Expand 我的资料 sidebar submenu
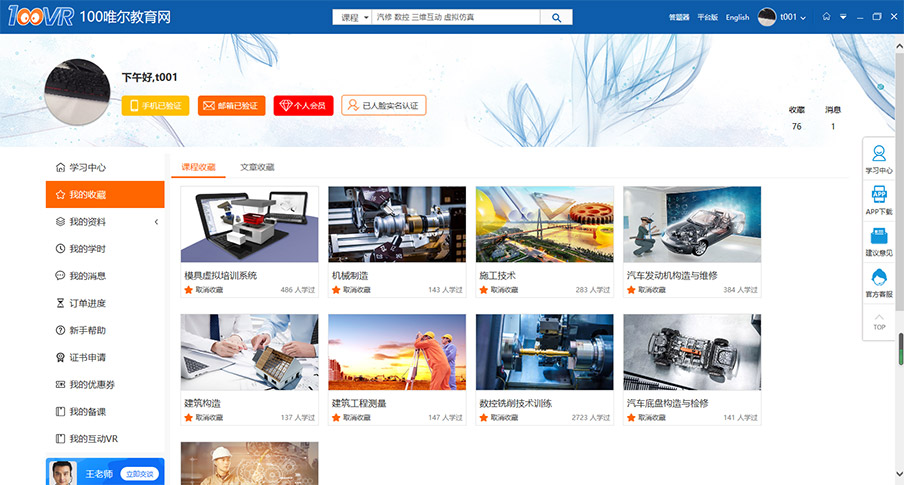The image size is (904, 485). coord(156,222)
